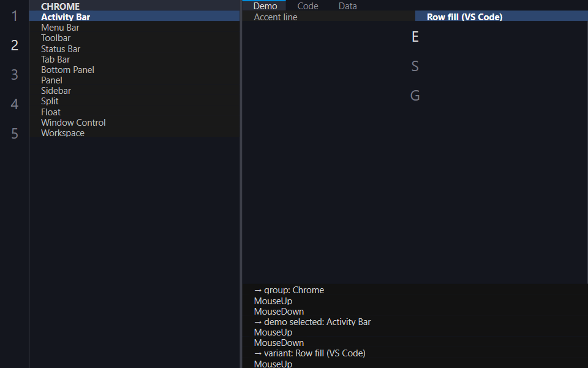Open the Bottom Panel demo
Viewport: 588px width, 368px height.
134,70
